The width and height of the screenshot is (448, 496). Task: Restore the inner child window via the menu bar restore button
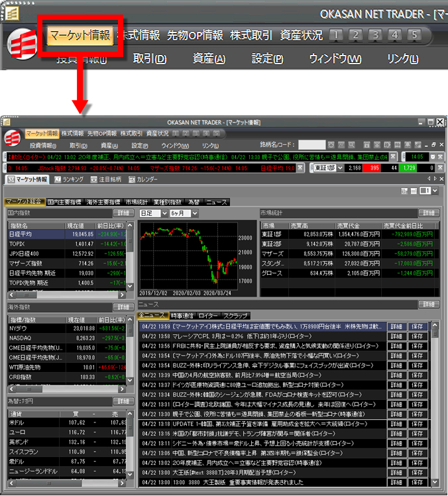(x=433, y=144)
